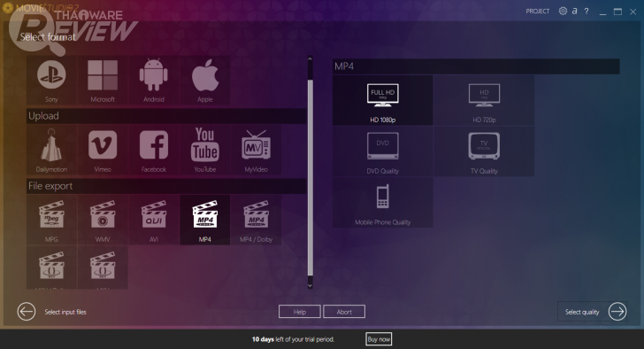Choose Dailymotion upload option
The width and height of the screenshot is (644, 349).
[x=51, y=150]
